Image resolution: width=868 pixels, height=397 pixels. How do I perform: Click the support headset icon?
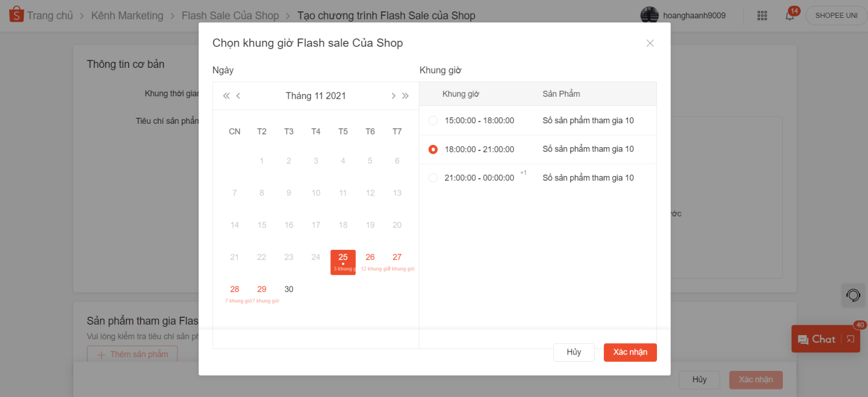point(853,295)
